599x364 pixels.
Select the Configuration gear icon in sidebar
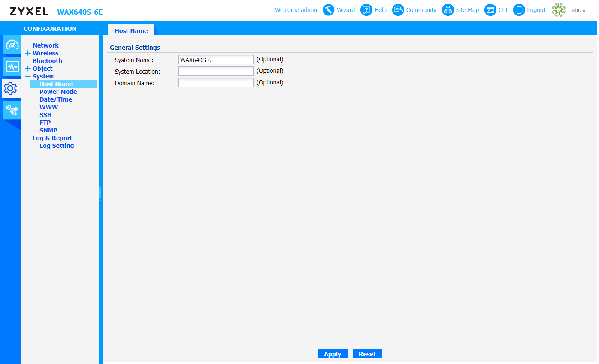(x=10, y=88)
